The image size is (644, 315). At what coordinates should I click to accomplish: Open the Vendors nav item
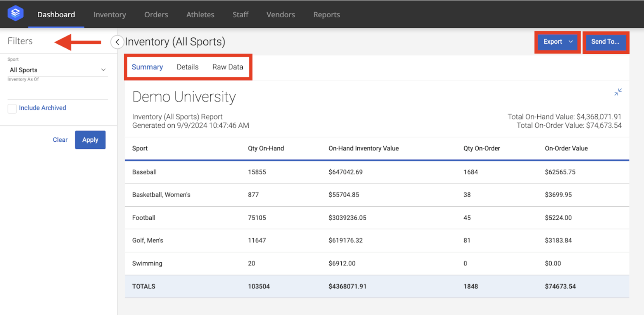280,15
